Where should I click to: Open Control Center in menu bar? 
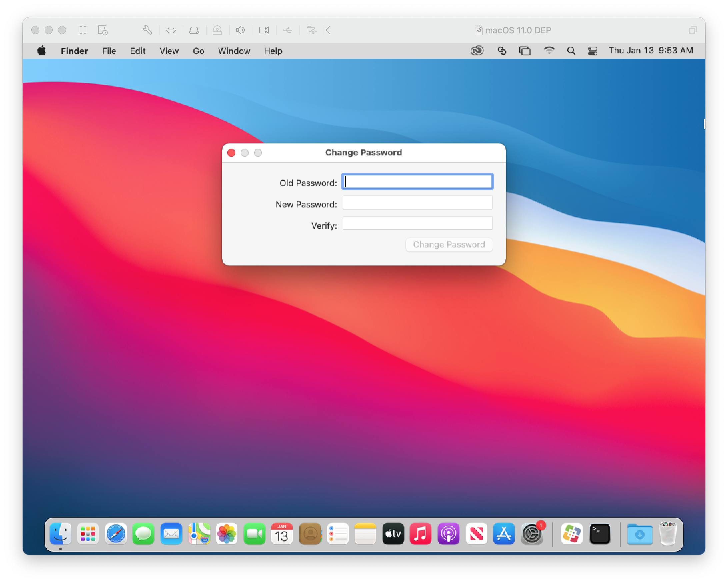593,51
